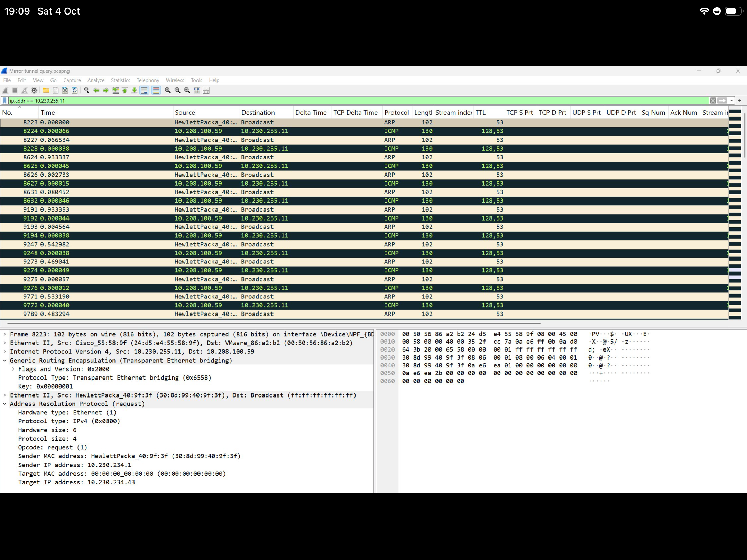Click the packet list horizontal scrollbar

pos(273,323)
